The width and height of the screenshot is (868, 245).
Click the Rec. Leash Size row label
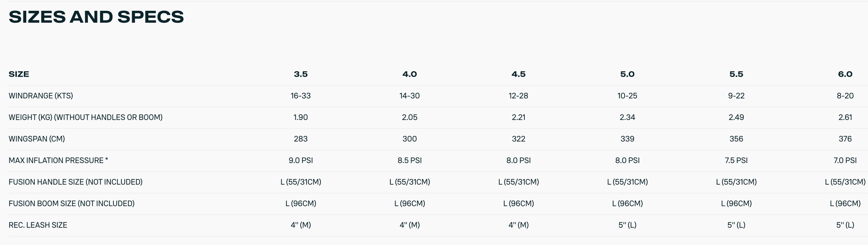38,225
